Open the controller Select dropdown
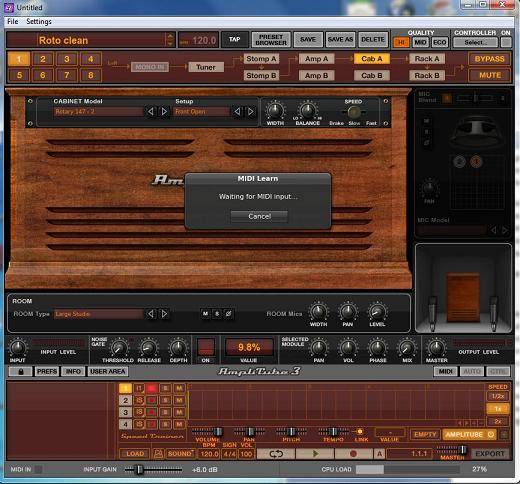Image resolution: width=520 pixels, height=484 pixels. tap(476, 42)
